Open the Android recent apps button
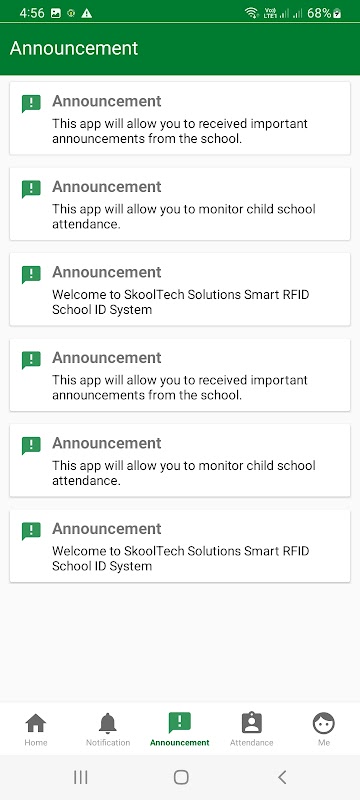This screenshot has height=800, width=360. point(81,777)
